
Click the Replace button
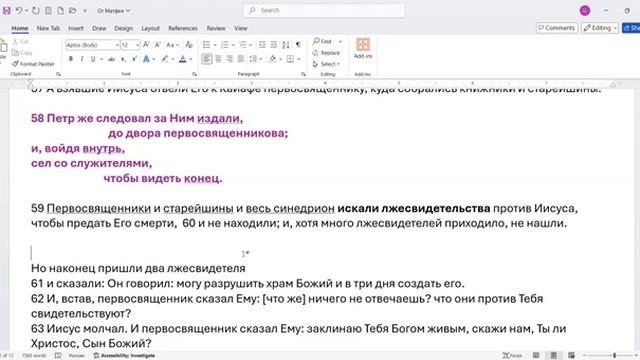326,53
